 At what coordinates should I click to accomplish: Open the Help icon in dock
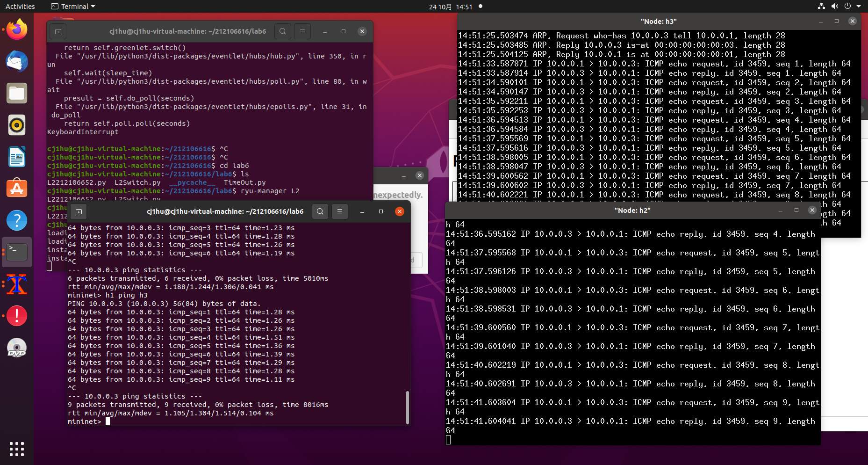point(17,221)
